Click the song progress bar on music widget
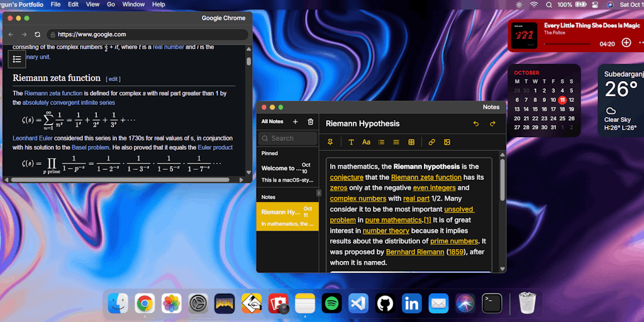 pos(567,44)
